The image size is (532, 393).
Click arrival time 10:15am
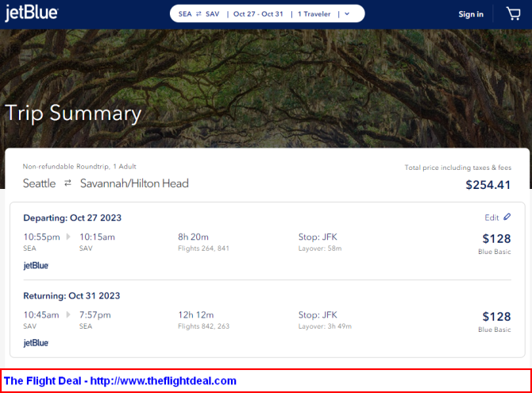[x=97, y=237]
